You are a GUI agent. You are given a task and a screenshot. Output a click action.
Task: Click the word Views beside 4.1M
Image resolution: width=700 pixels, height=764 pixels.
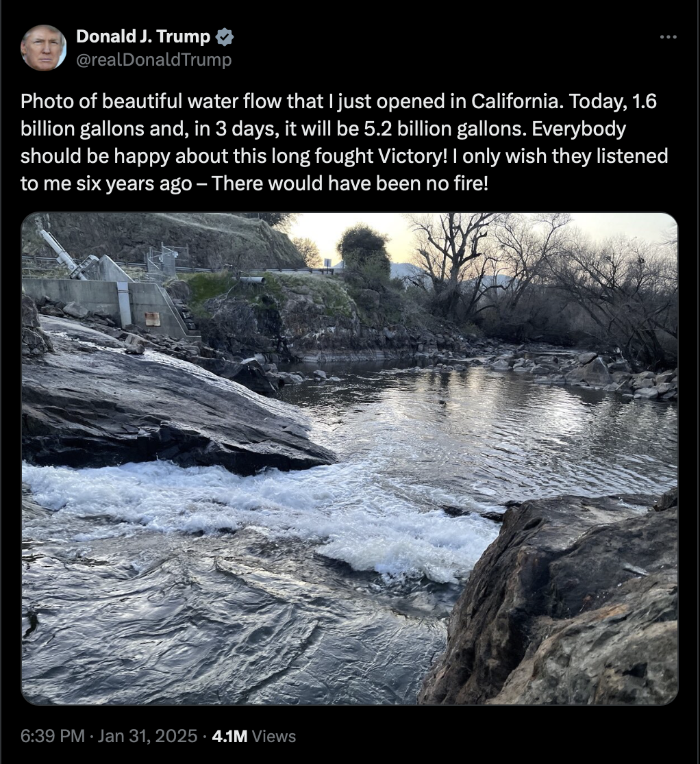(x=274, y=736)
